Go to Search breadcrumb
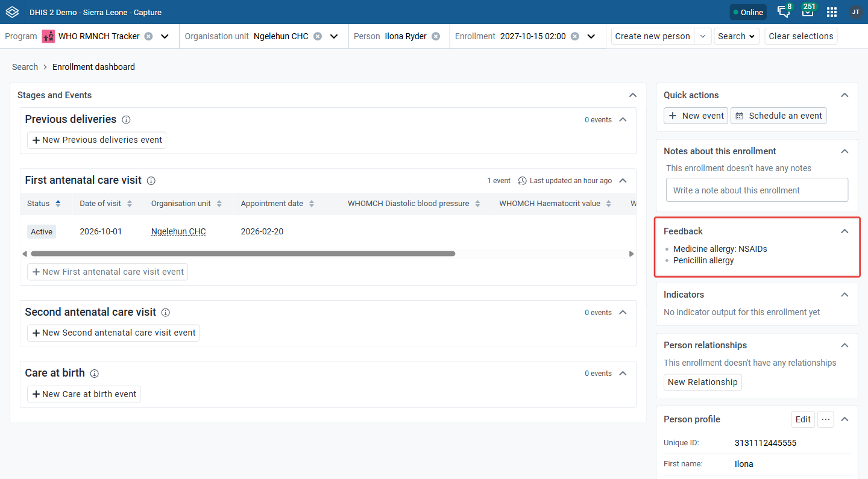Viewport: 868px width, 479px height. tap(25, 67)
